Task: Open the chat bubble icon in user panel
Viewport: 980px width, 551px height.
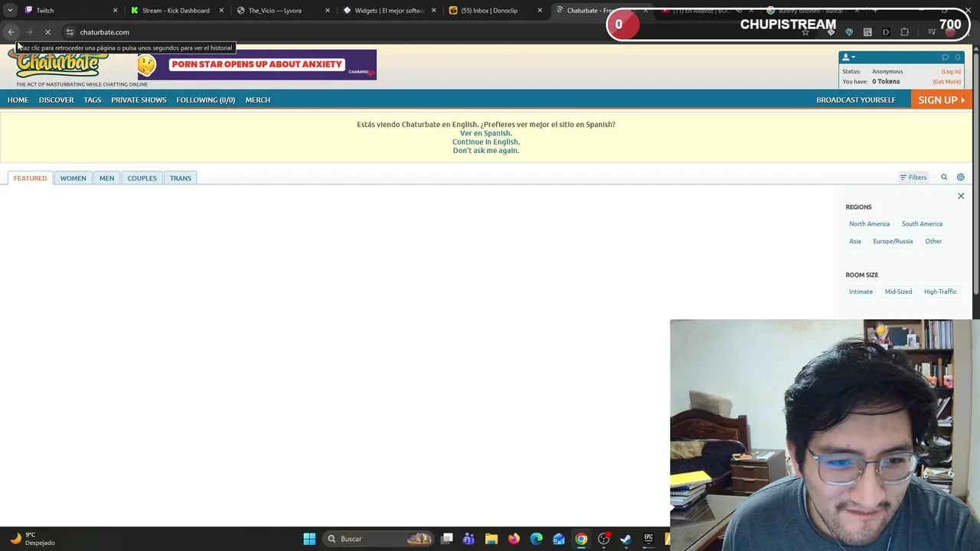Action: pyautogui.click(x=945, y=57)
